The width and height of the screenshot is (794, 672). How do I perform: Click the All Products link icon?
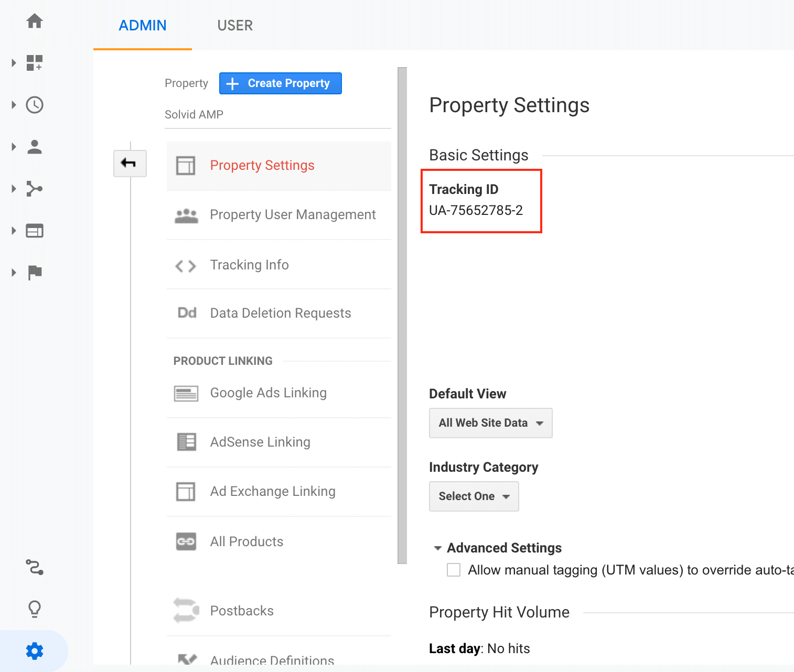186,541
